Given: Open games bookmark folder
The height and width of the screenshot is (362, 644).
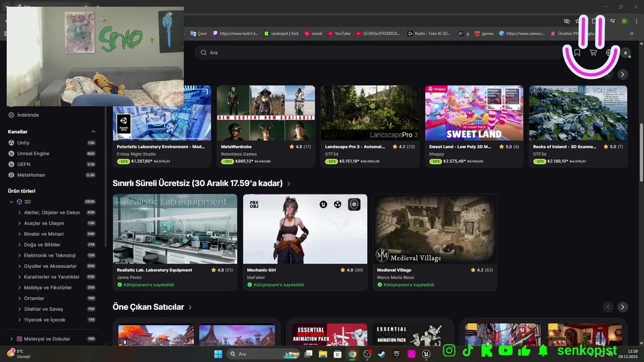Looking at the screenshot, I should tap(484, 33).
